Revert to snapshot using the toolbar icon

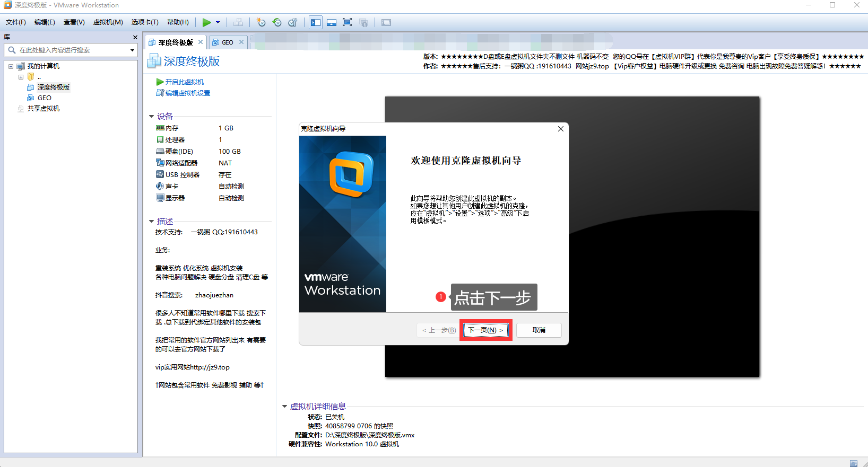pyautogui.click(x=277, y=22)
